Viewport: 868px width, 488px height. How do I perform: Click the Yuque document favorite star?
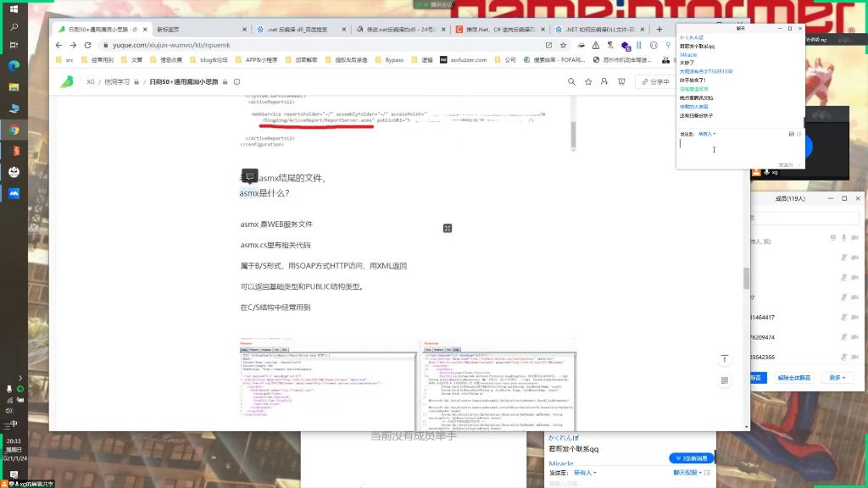[x=588, y=82]
